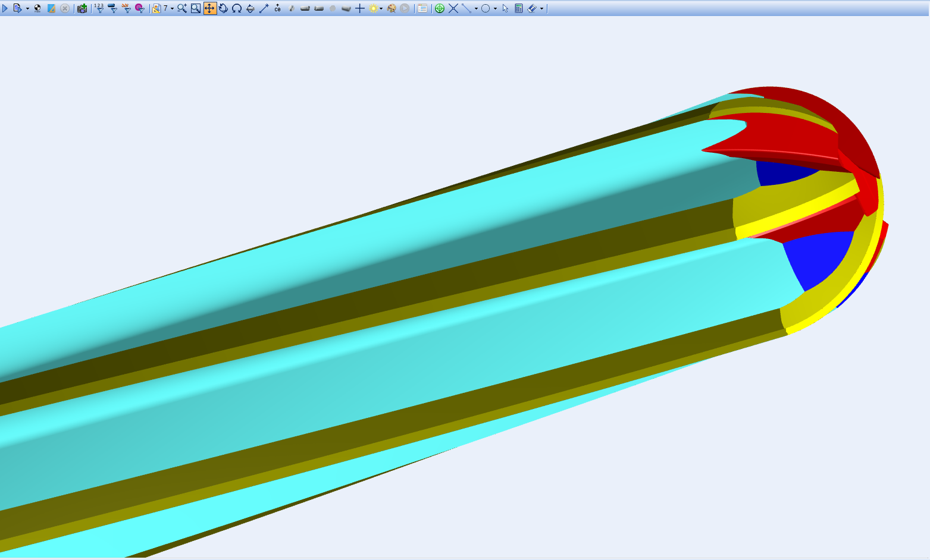Image resolution: width=930 pixels, height=560 pixels.
Task: Click the circular arrow rotate icon
Action: pos(223,8)
